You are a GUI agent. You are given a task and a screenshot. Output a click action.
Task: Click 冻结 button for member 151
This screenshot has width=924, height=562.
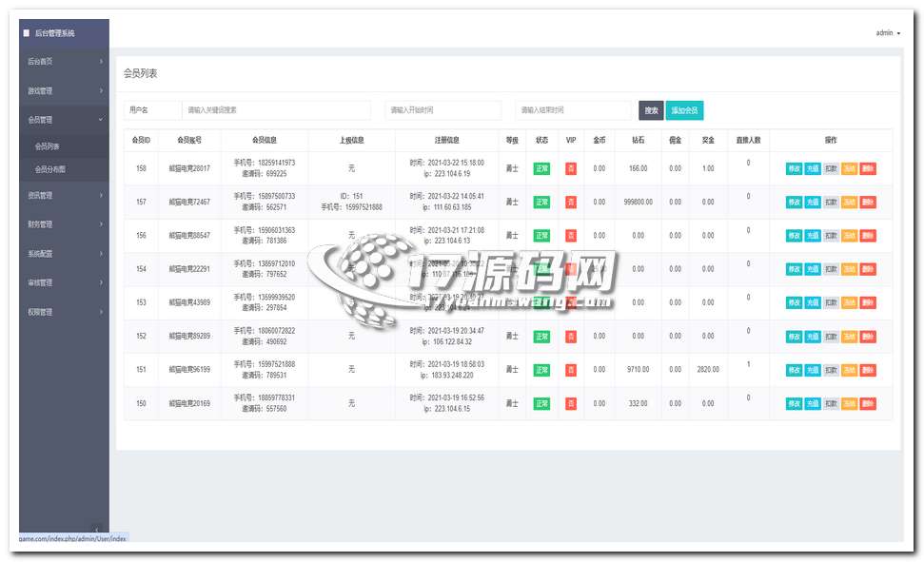tap(849, 370)
